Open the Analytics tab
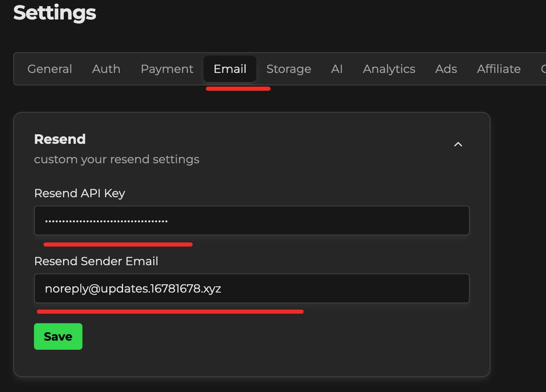Viewport: 546px width, 392px height. tap(389, 69)
